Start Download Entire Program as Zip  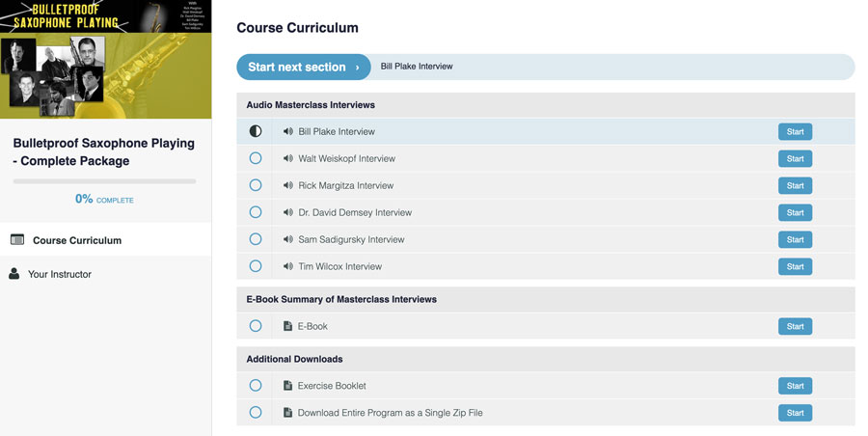[795, 413]
